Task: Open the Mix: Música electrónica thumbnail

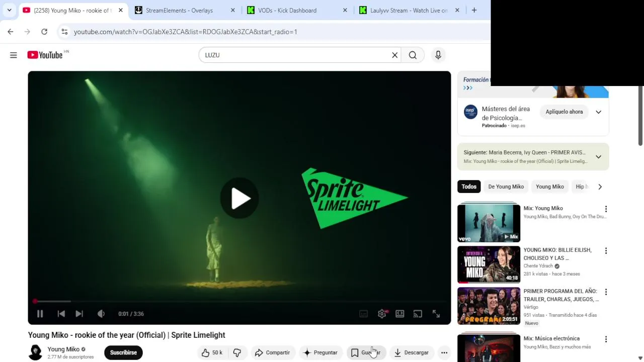Action: (489, 347)
